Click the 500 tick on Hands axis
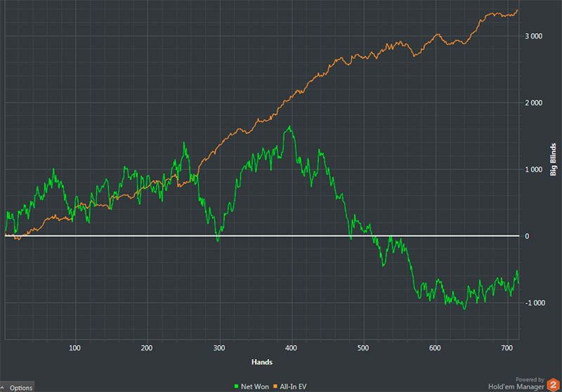Screen dimensions: 562x392 [x=362, y=348]
